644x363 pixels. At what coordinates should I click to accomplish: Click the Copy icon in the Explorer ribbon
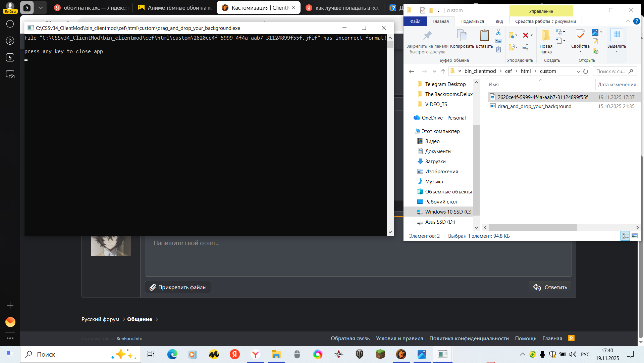[462, 36]
